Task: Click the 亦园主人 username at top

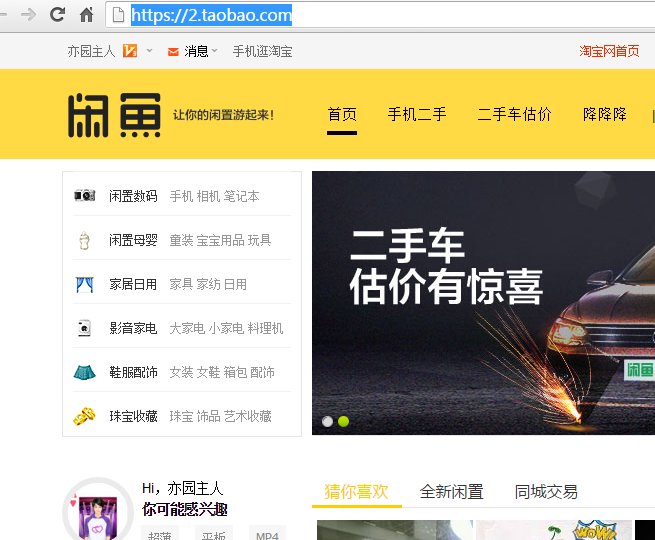Action: 91,51
